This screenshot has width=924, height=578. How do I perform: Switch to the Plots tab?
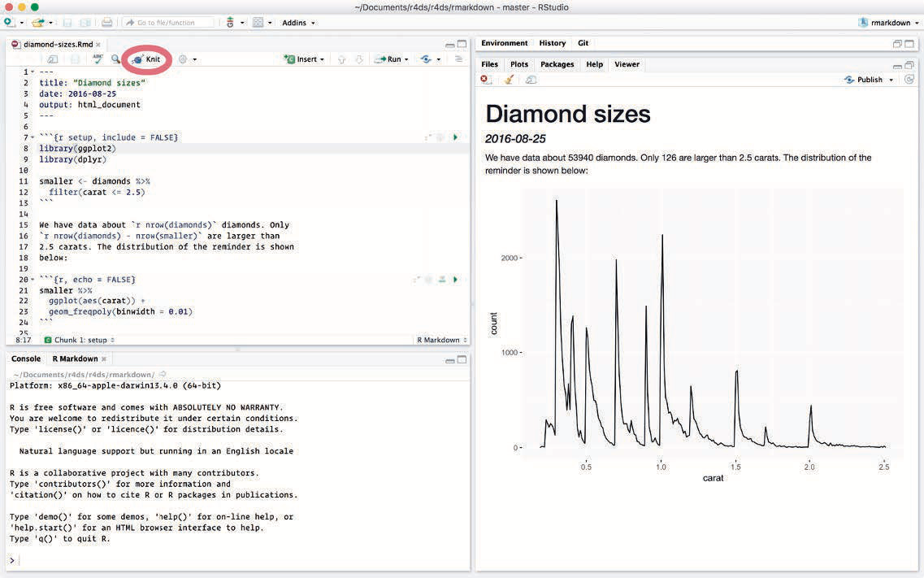point(518,64)
